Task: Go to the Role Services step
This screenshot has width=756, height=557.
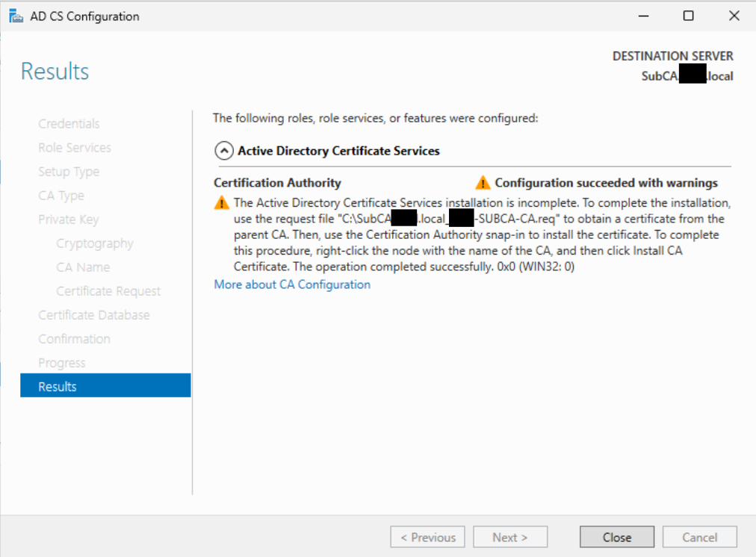Action: pos(75,148)
